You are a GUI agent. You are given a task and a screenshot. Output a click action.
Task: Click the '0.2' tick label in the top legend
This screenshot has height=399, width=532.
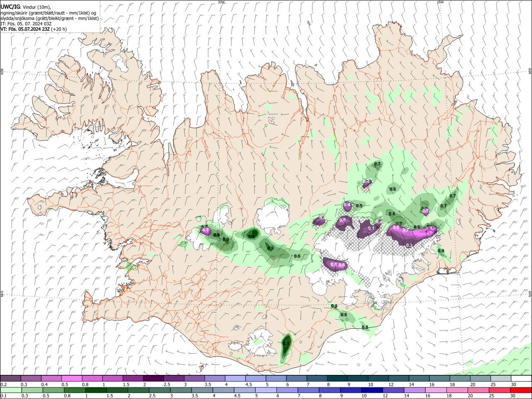(x=3, y=384)
